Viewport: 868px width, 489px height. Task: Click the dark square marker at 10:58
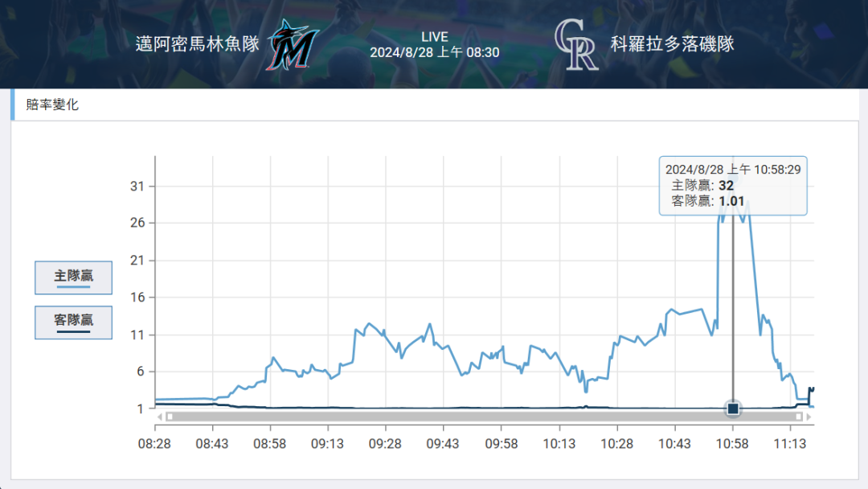(x=733, y=409)
